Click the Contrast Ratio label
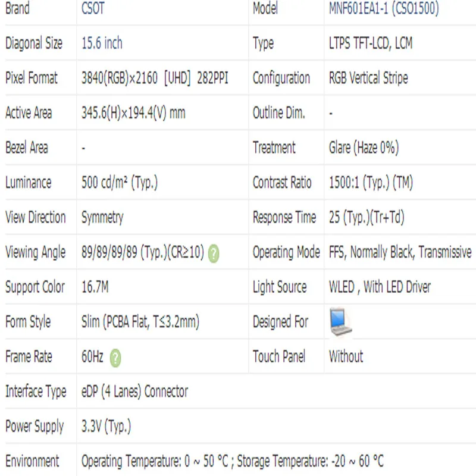Viewport: 476px width, 476px height. (282, 183)
